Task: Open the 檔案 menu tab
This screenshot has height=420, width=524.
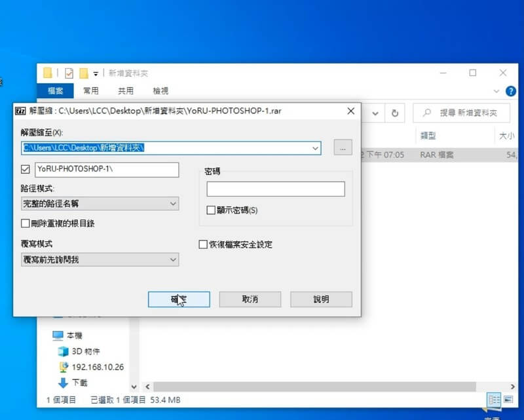Action: click(x=56, y=91)
